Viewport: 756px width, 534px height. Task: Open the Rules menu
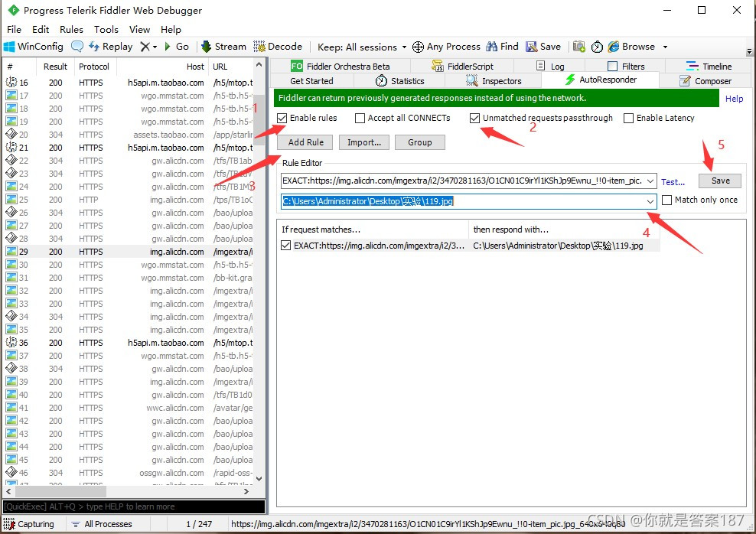[x=71, y=29]
